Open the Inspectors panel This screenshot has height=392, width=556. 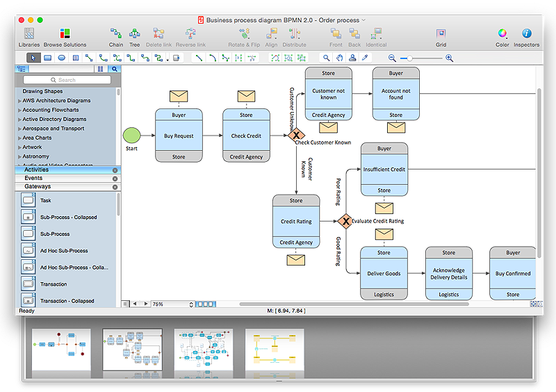point(527,38)
